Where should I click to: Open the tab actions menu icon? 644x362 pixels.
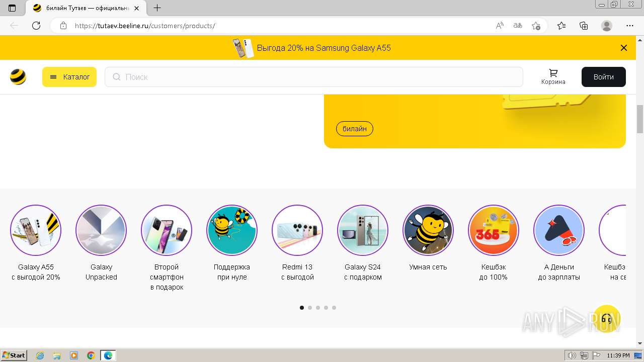[12, 8]
